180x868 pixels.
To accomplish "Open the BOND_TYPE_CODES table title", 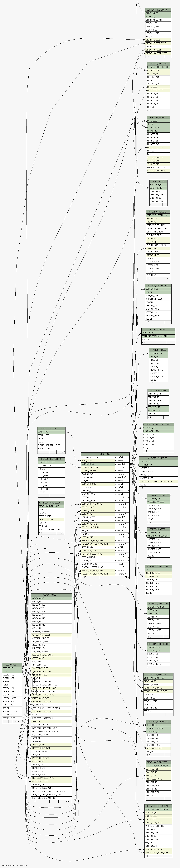I will [51, 429].
